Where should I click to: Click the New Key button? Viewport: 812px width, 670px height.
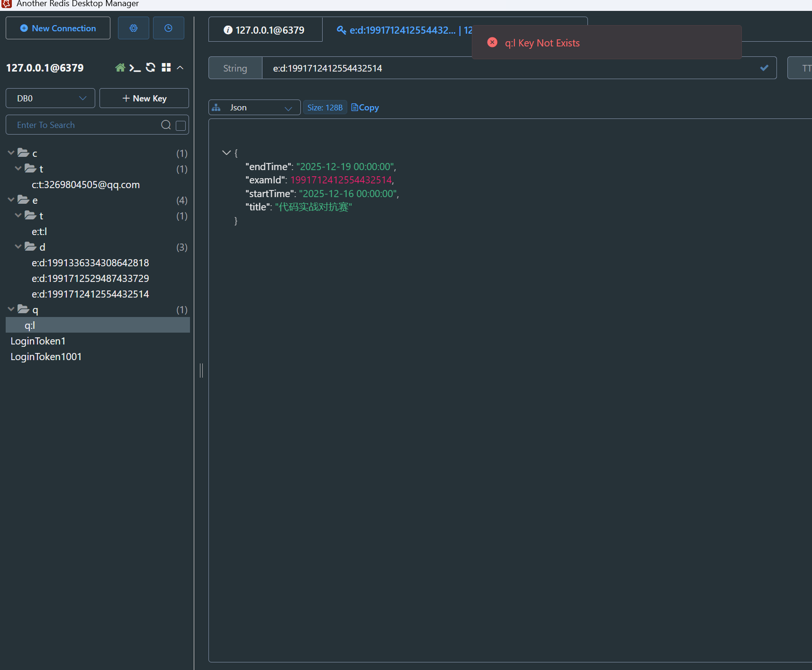pyautogui.click(x=144, y=98)
